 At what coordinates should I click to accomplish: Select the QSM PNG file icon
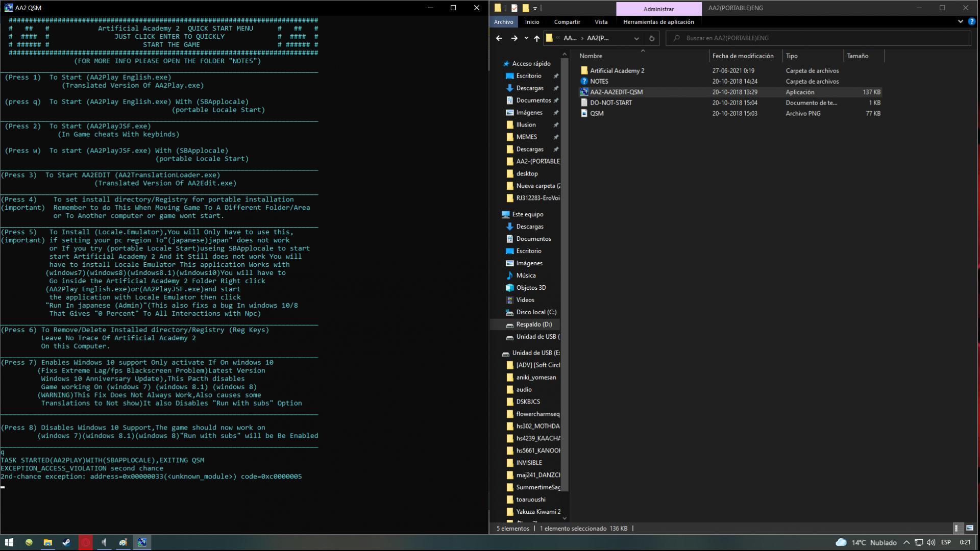pyautogui.click(x=584, y=113)
